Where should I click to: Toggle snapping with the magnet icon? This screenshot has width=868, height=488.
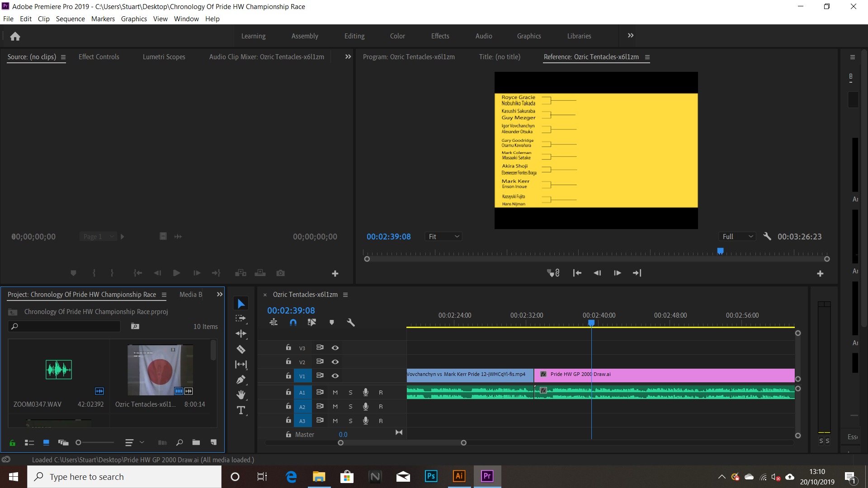292,322
